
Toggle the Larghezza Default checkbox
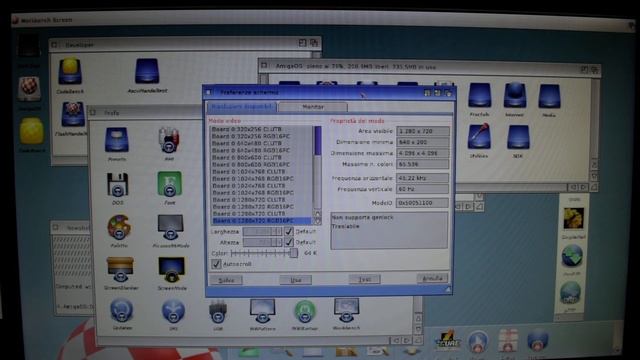click(289, 231)
